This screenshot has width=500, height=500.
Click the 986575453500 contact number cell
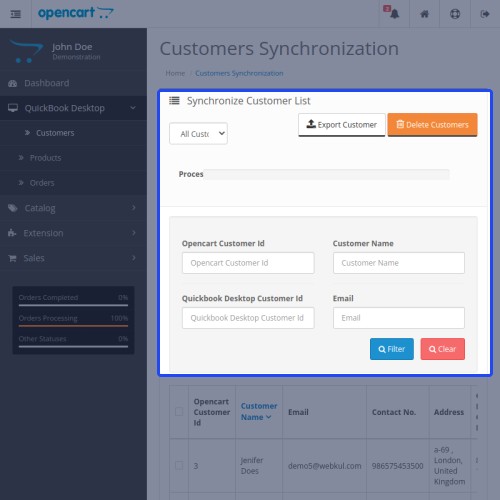pyautogui.click(x=397, y=466)
